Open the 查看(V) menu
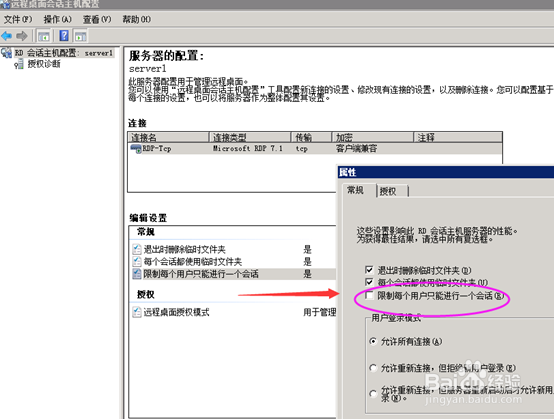 (97, 19)
